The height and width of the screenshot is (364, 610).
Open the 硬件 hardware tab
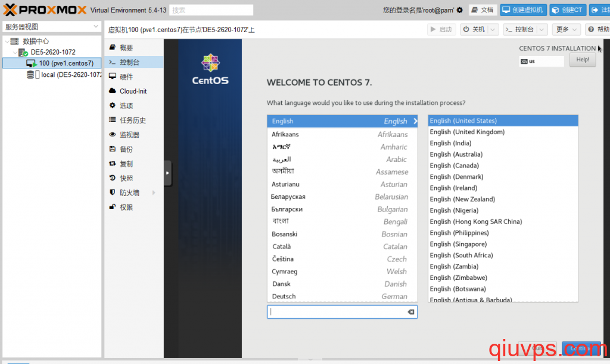point(134,77)
